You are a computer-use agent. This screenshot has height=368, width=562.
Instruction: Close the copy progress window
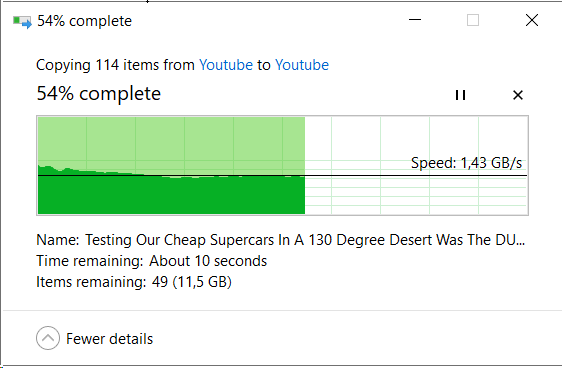coord(532,20)
